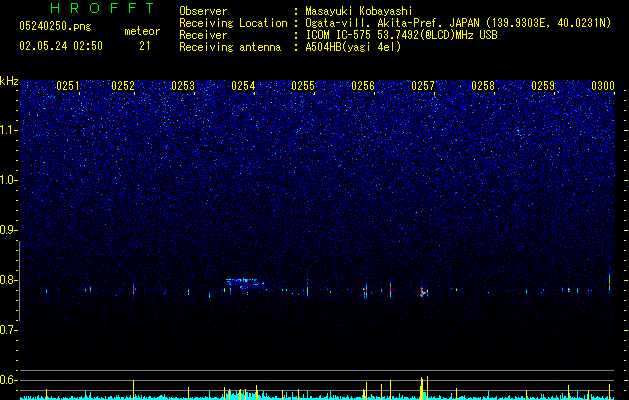Click the Receiver label
Screen dimensions: 629x400
203,35
